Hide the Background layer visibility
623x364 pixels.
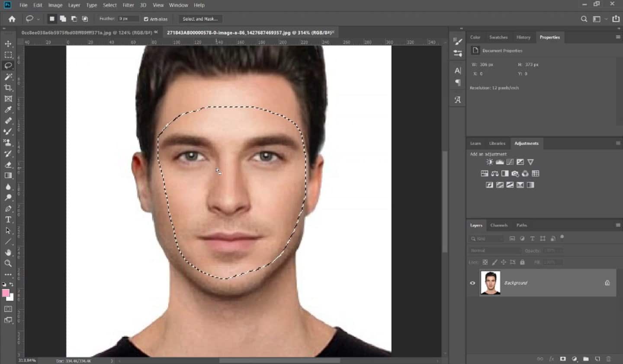click(x=472, y=283)
